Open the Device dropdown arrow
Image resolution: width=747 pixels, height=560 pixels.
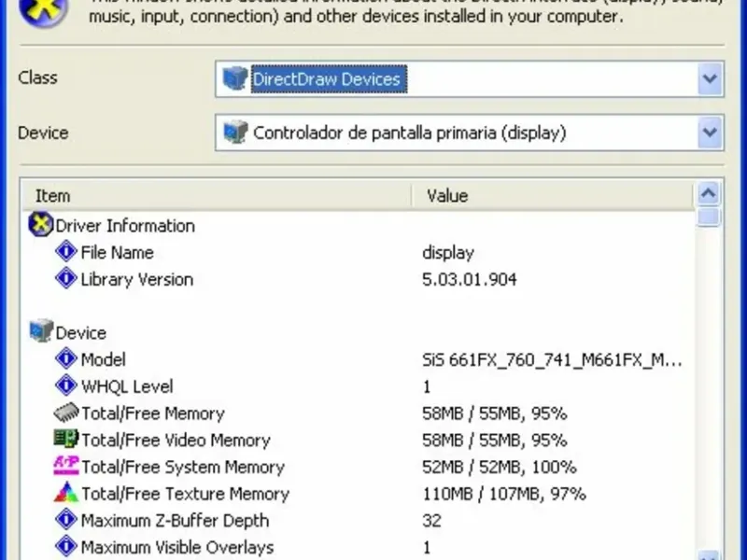(x=710, y=133)
